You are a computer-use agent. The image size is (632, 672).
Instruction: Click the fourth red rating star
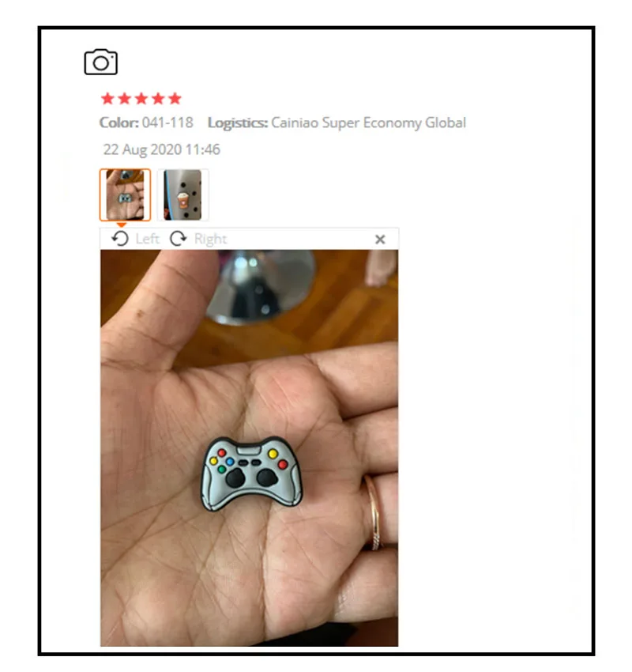(157, 99)
